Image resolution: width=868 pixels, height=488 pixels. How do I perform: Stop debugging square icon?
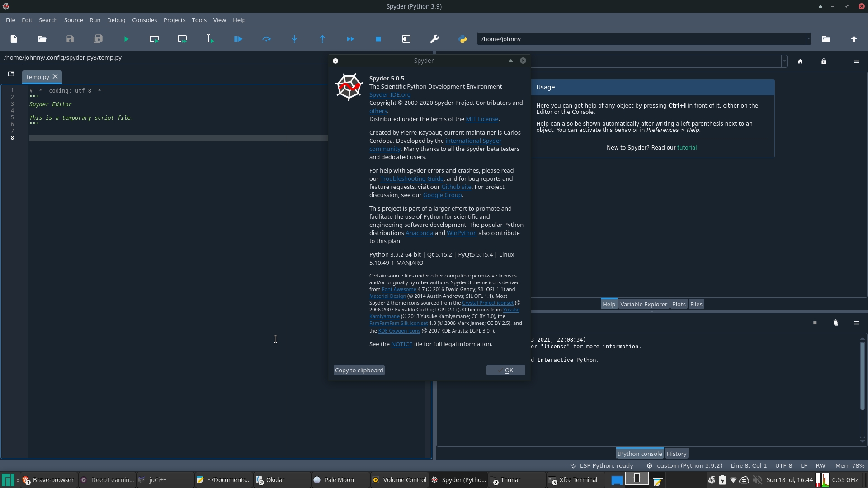point(378,39)
